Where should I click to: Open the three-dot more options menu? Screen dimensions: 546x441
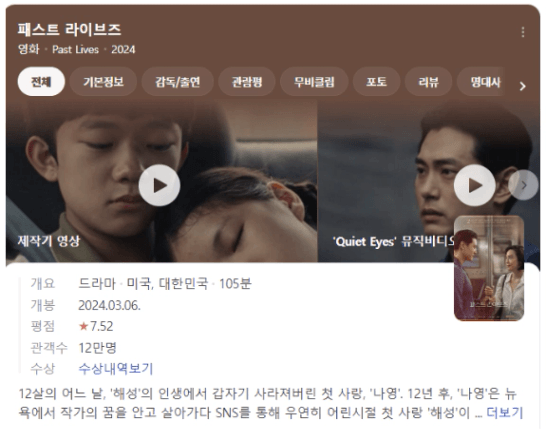[x=523, y=32]
